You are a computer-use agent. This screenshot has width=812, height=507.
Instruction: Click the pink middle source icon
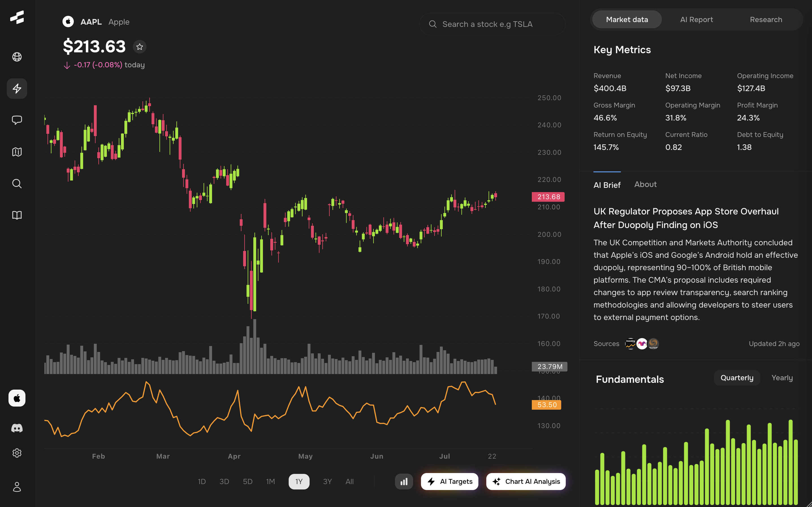[x=642, y=344]
